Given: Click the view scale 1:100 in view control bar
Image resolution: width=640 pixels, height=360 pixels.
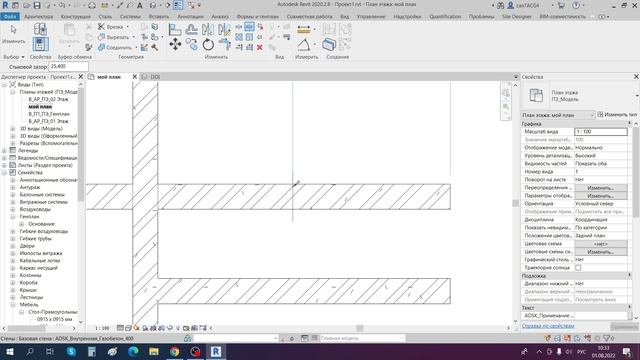Looking at the screenshot, I should tap(102, 328).
